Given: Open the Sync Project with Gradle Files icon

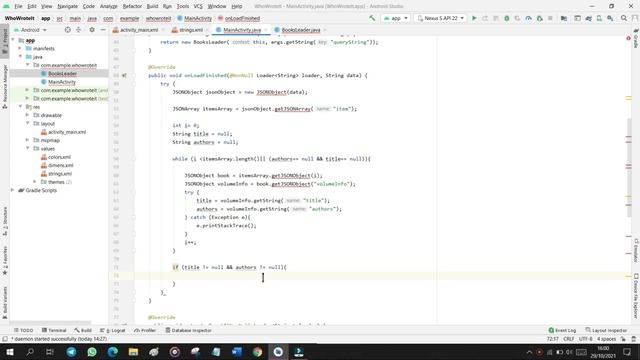Looking at the screenshot, I should pos(588,18).
